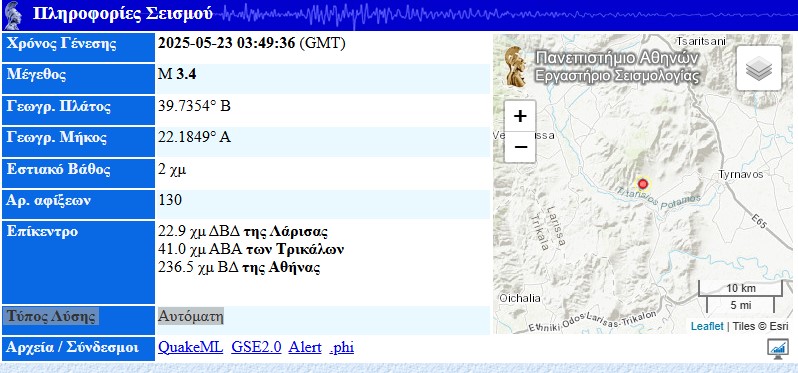Zoom out on the map
798x373 pixels.
520,147
